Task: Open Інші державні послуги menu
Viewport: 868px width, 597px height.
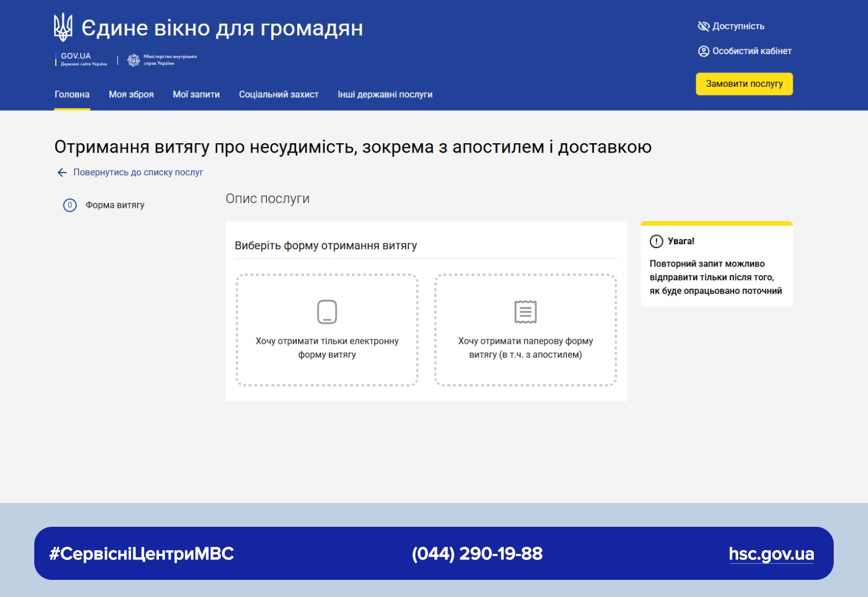Action: click(385, 95)
